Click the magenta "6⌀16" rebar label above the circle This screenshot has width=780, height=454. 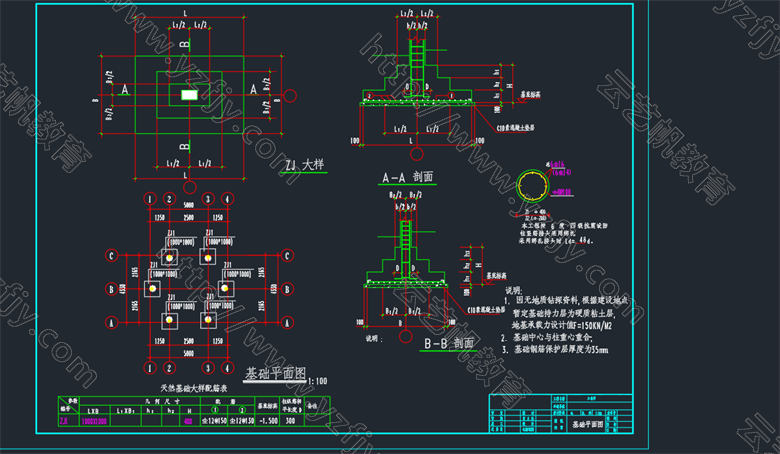tap(557, 164)
